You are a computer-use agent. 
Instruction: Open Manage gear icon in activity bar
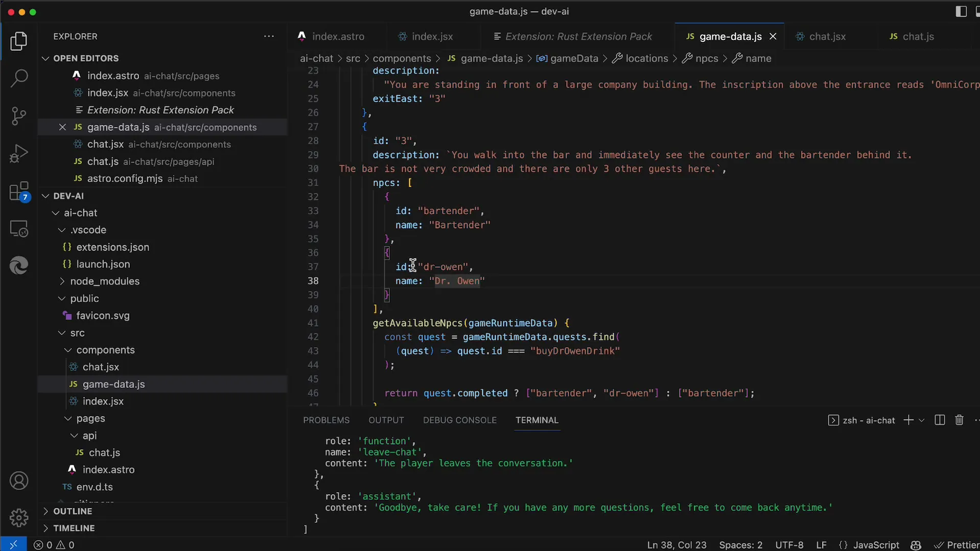[x=19, y=518]
